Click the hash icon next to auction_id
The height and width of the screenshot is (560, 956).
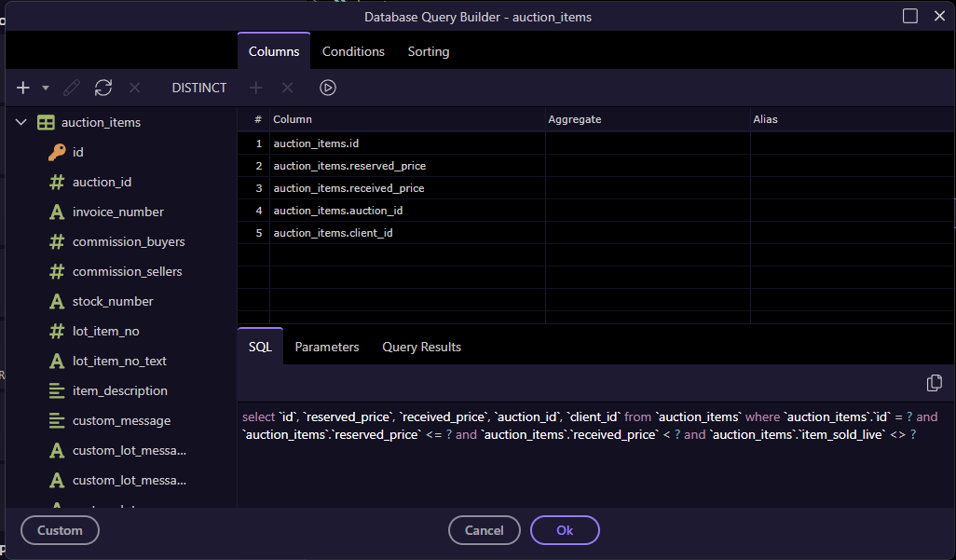coord(57,182)
